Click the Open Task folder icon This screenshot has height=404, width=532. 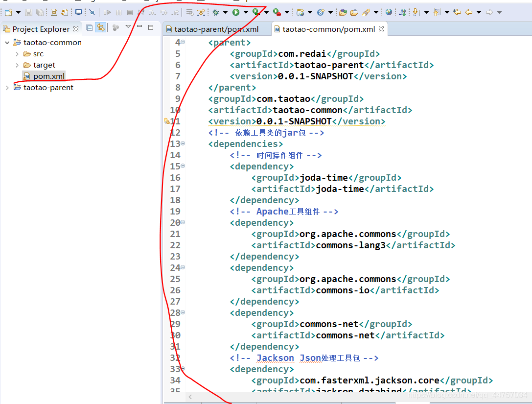pos(354,13)
